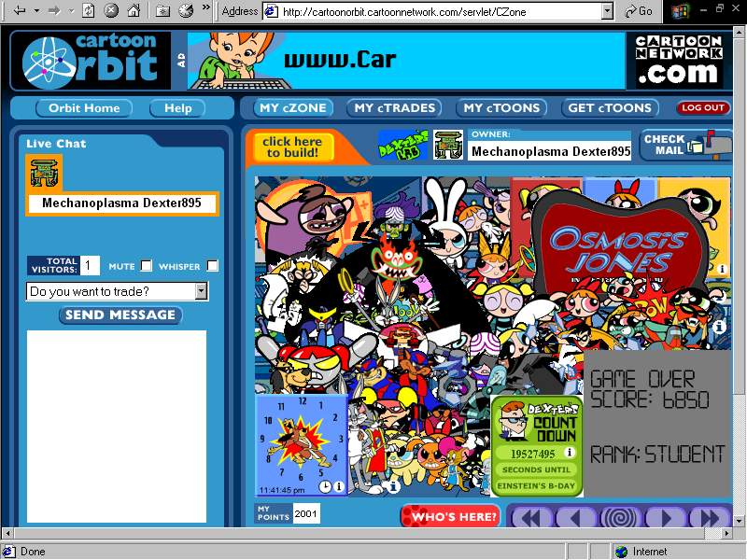
Task: Open the address bar URL dropdown
Action: (x=607, y=11)
